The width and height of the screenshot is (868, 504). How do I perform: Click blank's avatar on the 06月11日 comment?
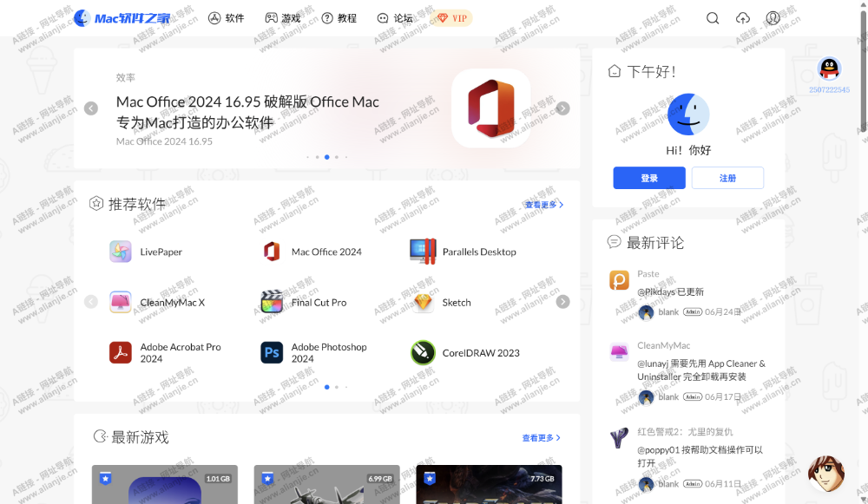coord(646,484)
